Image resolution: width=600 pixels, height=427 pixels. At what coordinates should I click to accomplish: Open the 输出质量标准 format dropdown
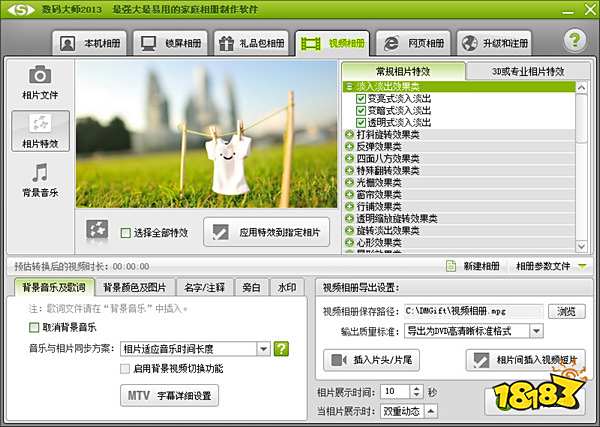[536, 330]
